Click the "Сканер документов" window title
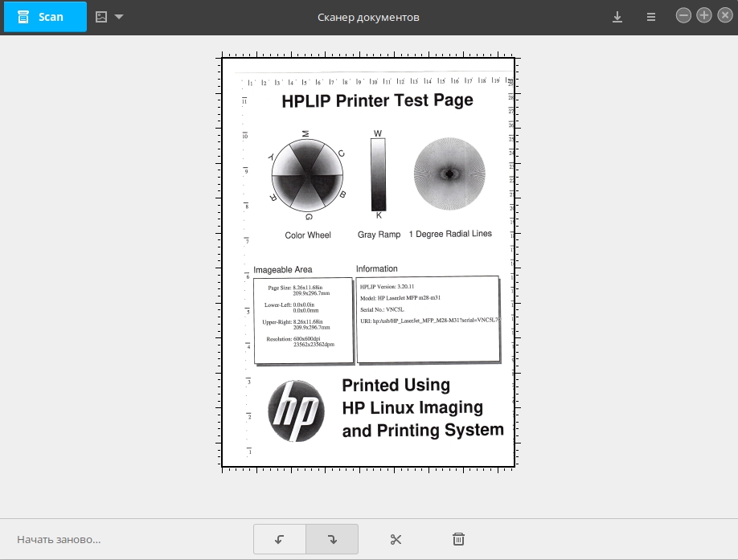The width and height of the screenshot is (738, 560). click(368, 17)
